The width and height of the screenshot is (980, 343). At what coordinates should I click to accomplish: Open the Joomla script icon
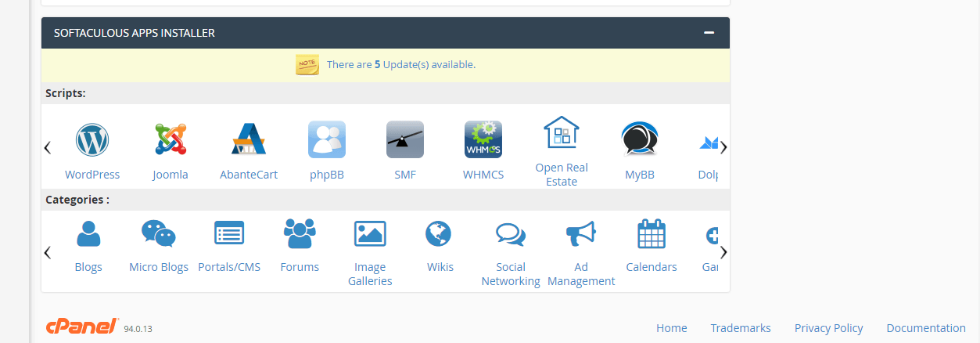tap(171, 139)
